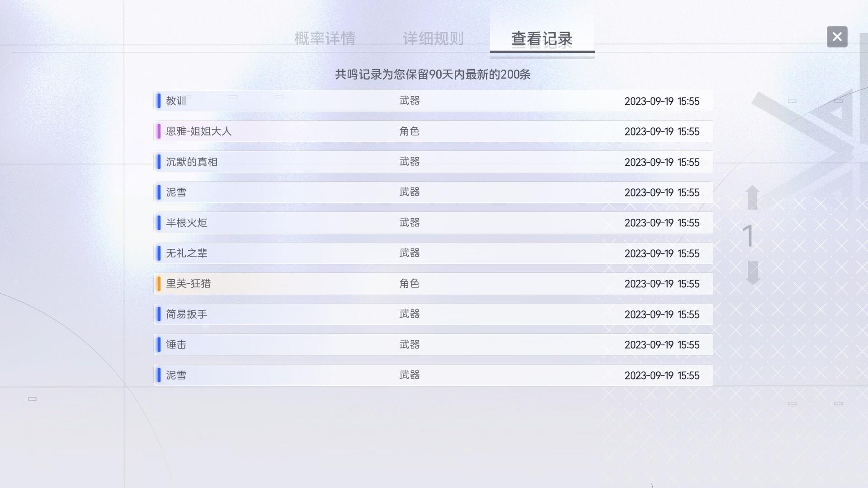Click 武器 type in 沉默的真相 row

pyautogui.click(x=410, y=162)
